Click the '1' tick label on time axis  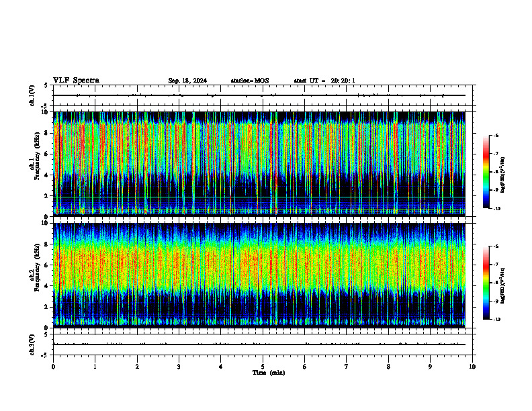coord(95,367)
